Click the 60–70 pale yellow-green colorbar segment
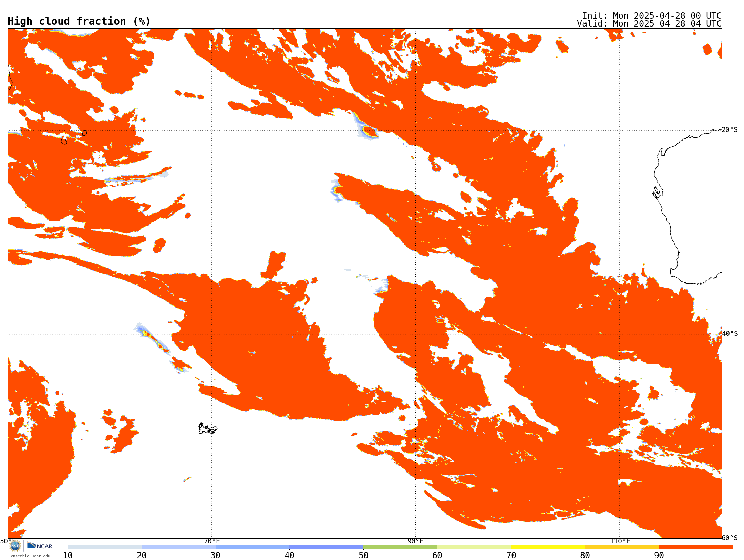The width and height of the screenshot is (744, 560). [x=474, y=547]
